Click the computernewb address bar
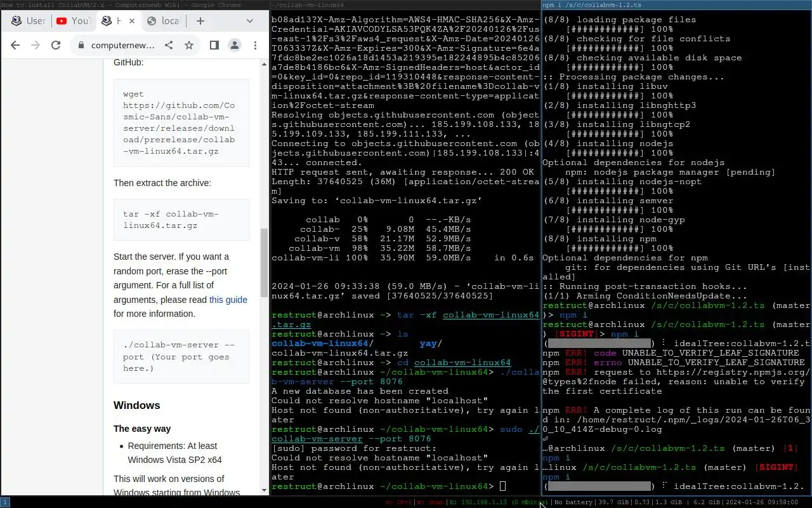 point(122,45)
